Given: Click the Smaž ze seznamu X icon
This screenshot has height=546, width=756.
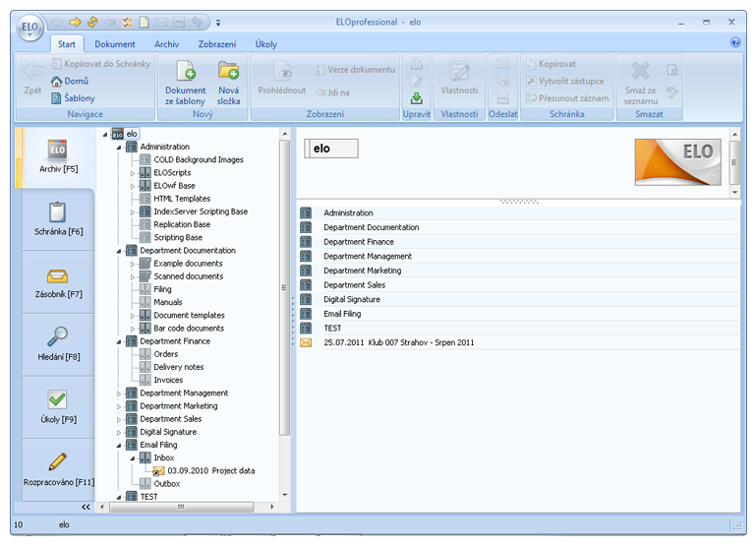Looking at the screenshot, I should [640, 71].
